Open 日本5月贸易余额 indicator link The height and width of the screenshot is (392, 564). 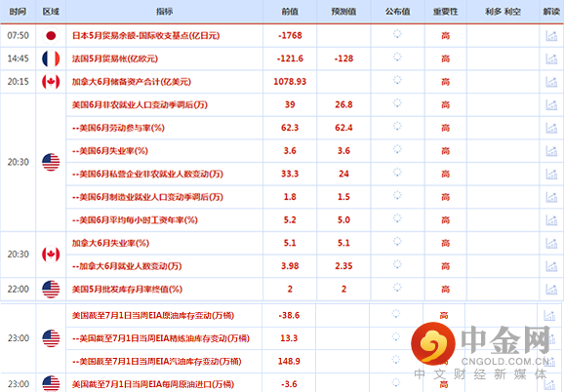coord(145,35)
